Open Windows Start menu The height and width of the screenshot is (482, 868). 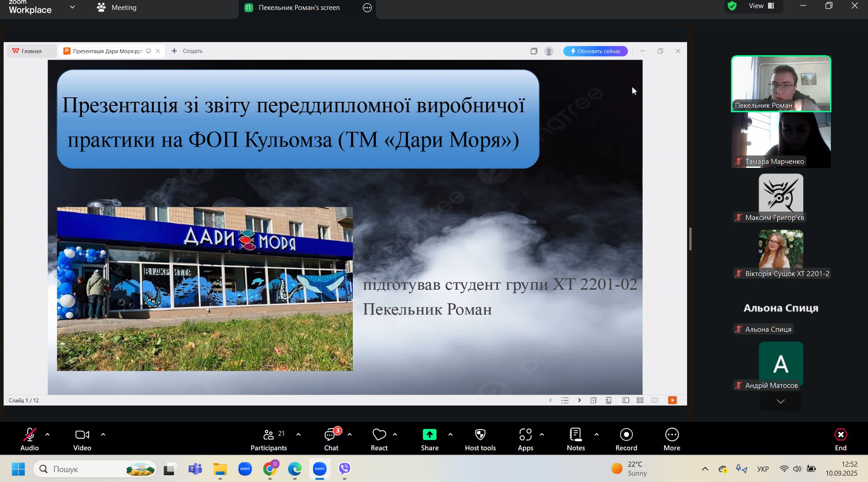[18, 469]
